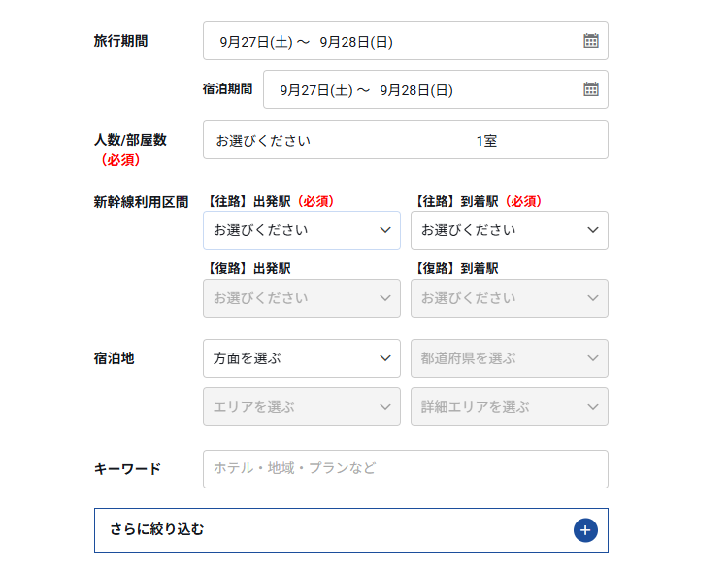
Task: Open the エリアを選ぶ area dropdown
Action: click(x=301, y=407)
